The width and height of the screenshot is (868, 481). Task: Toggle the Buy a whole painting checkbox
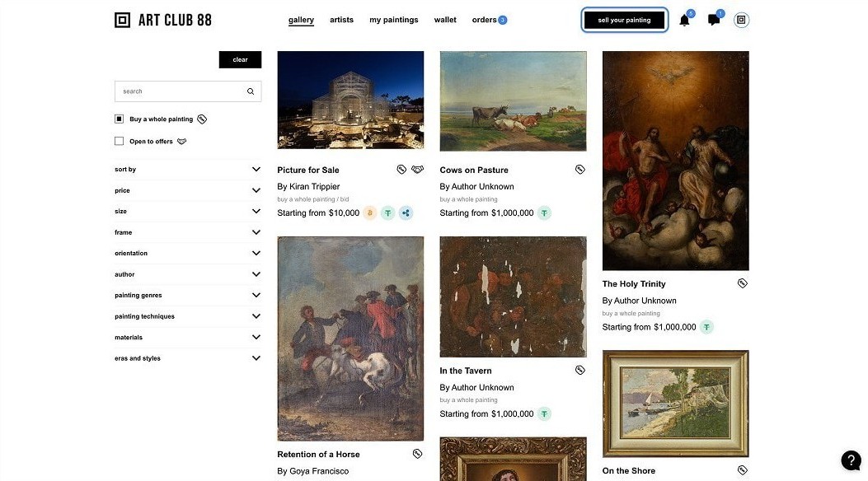[119, 119]
